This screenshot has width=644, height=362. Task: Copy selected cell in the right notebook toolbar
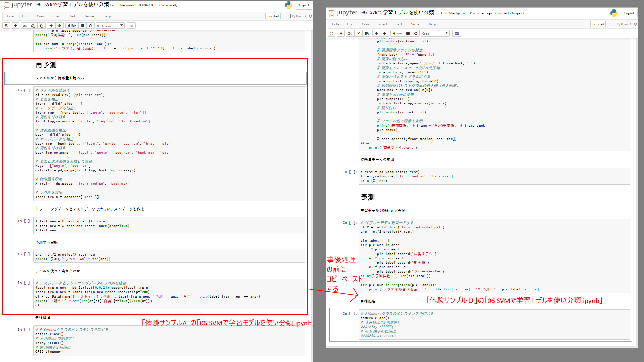(358, 33)
